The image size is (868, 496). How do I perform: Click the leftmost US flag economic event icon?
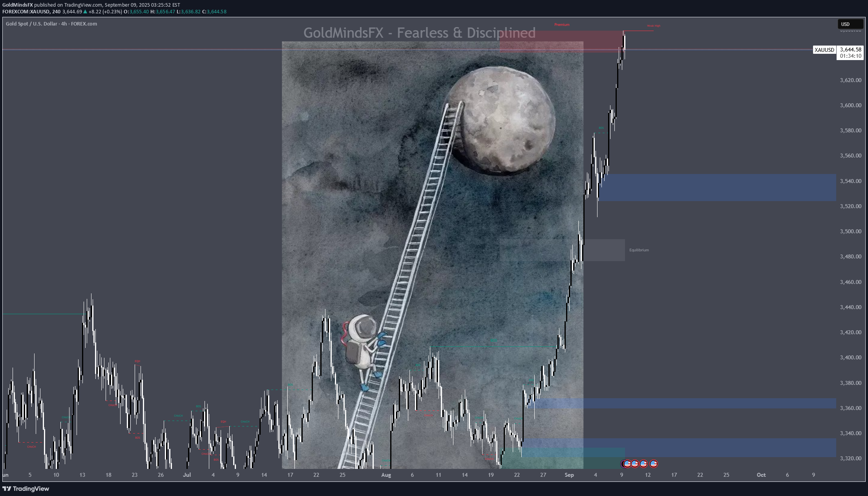click(x=627, y=464)
